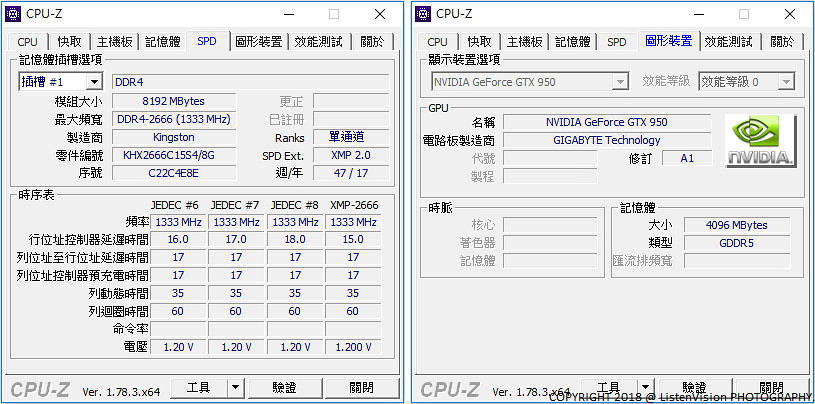Click the 關閉 button in right window
815x404 pixels.
pyautogui.click(x=772, y=387)
